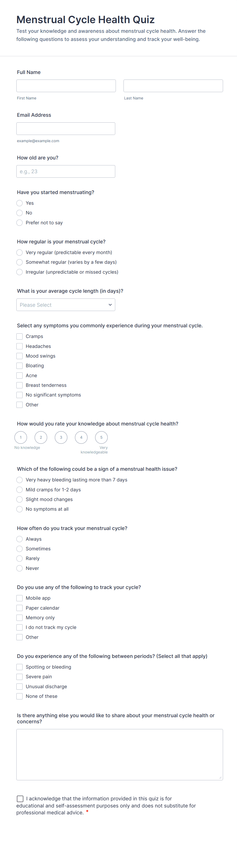Select knowledge rating 5
237x868 pixels.
pos(101,437)
